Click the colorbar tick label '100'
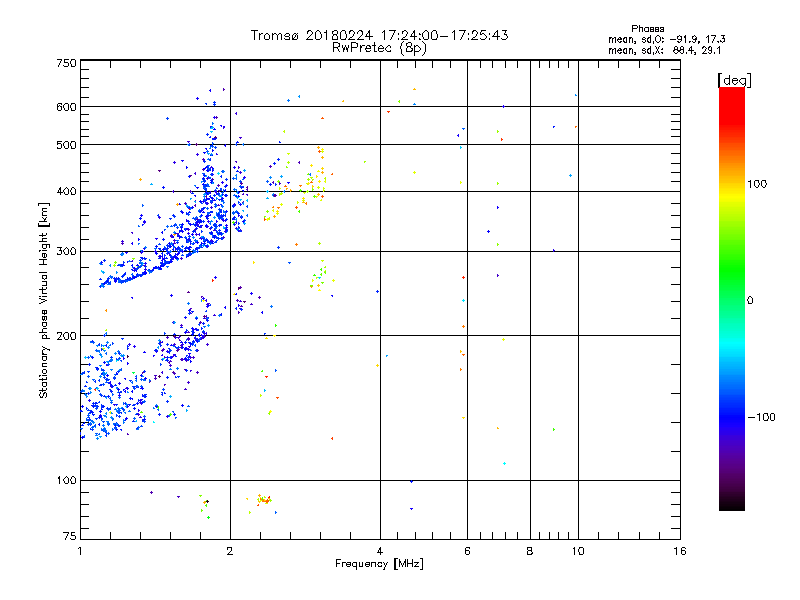 pos(757,184)
